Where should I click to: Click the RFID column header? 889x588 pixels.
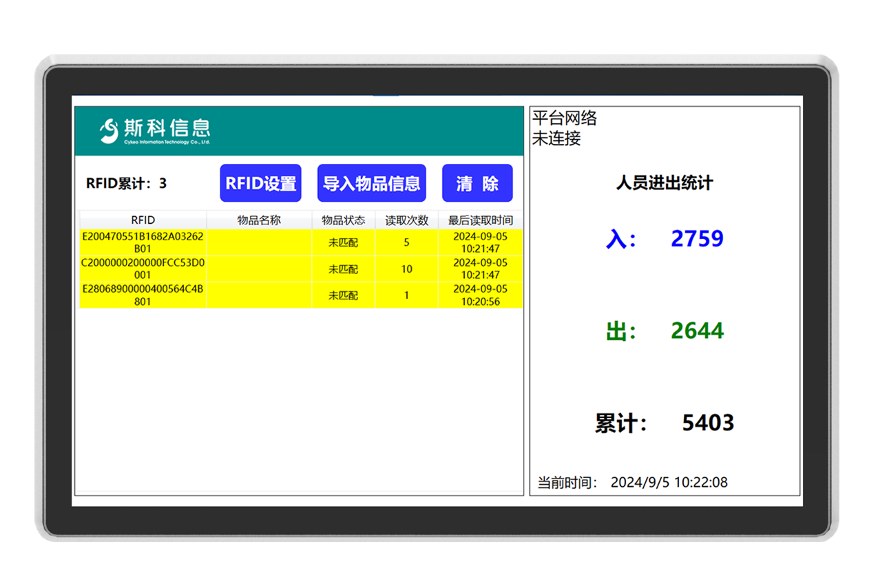(142, 220)
